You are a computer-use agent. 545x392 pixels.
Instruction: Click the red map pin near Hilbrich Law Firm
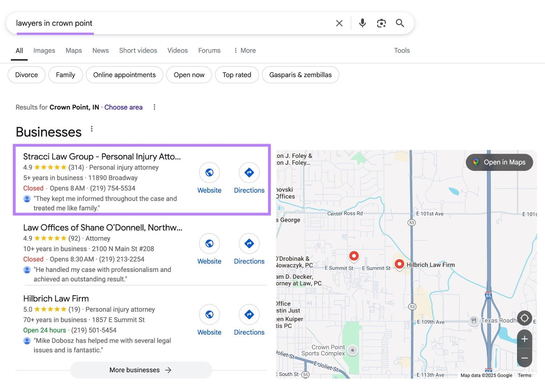399,264
